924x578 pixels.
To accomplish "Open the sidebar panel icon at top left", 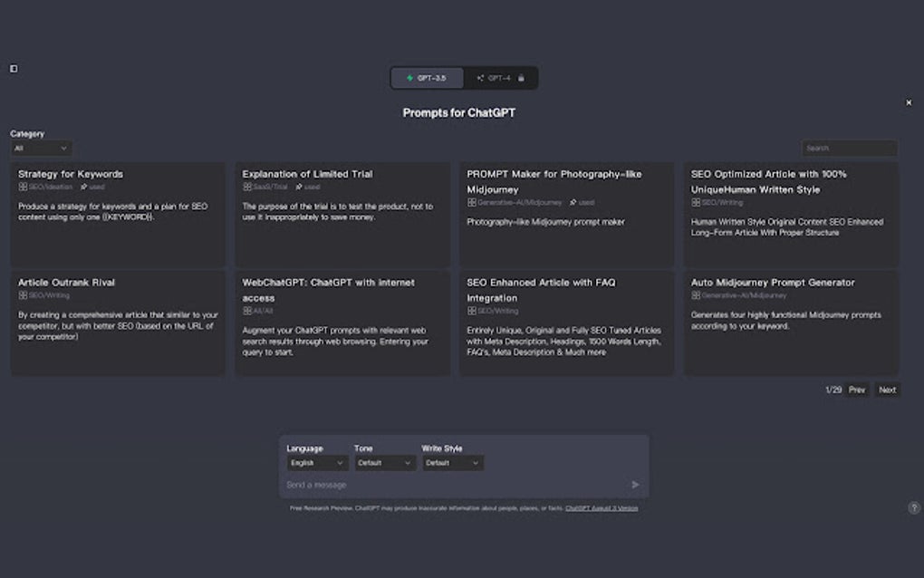I will click(14, 68).
